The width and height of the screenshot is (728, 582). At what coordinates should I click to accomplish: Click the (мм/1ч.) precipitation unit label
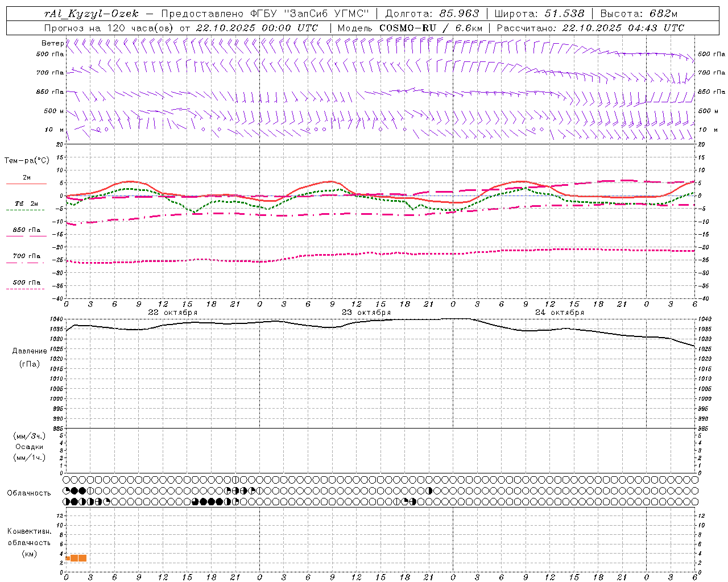tap(30, 458)
